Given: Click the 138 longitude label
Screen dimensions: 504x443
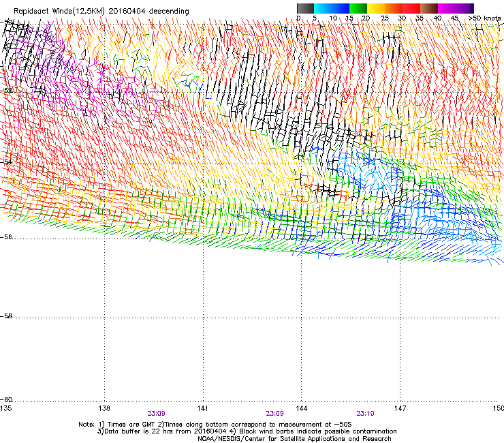Looking at the screenshot, I should tap(104, 408).
